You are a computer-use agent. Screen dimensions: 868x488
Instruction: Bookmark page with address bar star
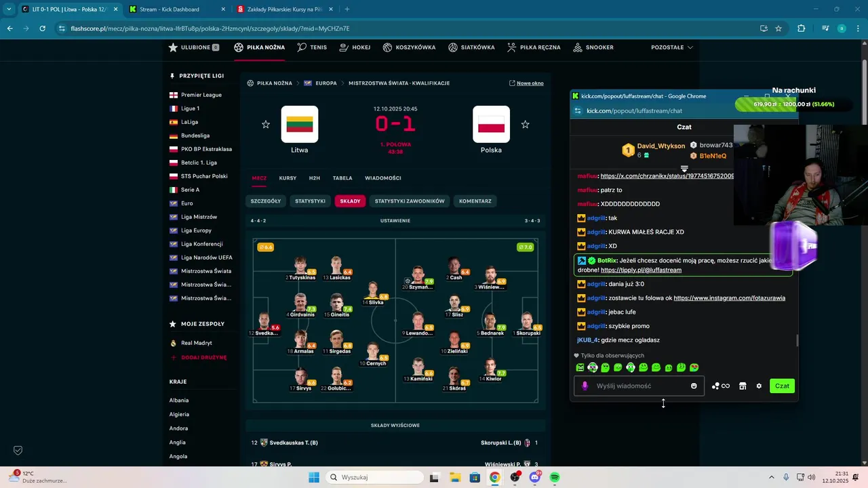(x=778, y=28)
